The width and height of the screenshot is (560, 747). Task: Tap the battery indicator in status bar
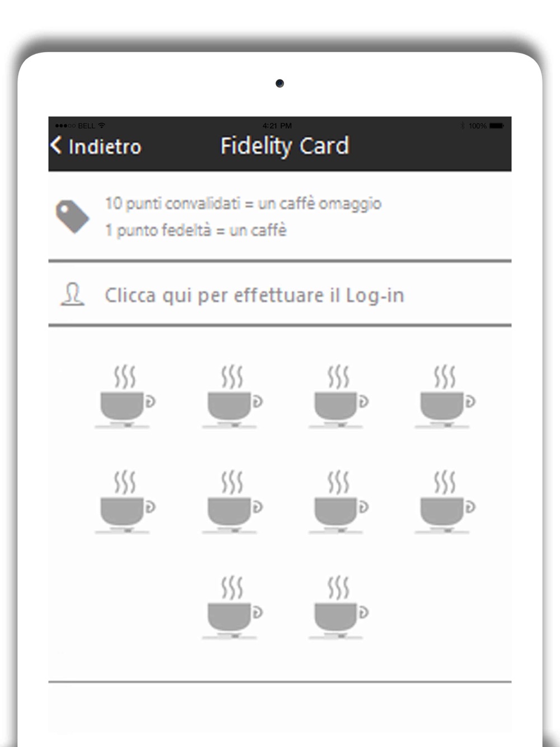[x=496, y=125]
